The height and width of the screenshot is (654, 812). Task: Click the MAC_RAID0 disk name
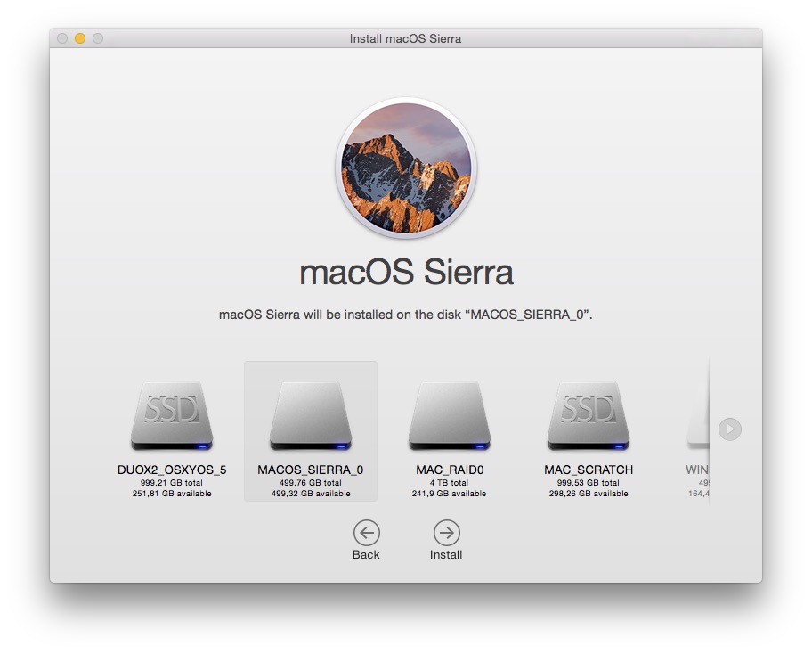click(x=450, y=470)
